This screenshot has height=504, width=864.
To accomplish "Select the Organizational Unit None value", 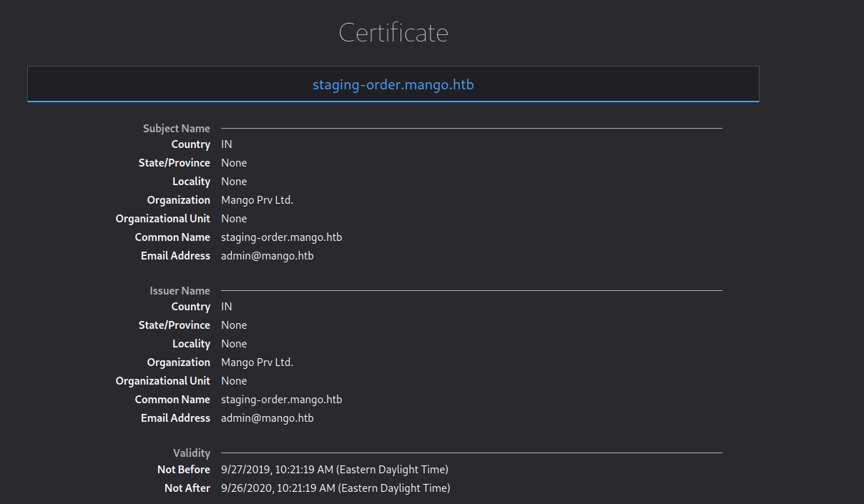I will click(x=234, y=218).
